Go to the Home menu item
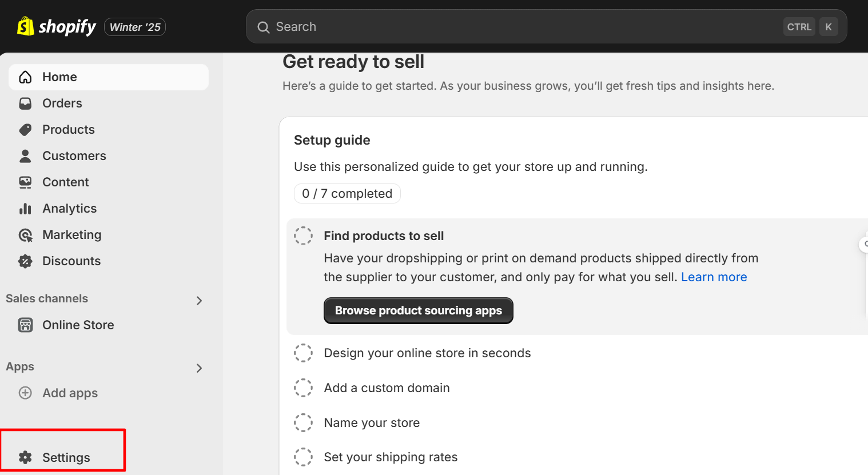Viewport: 868px width, 475px height. (59, 77)
